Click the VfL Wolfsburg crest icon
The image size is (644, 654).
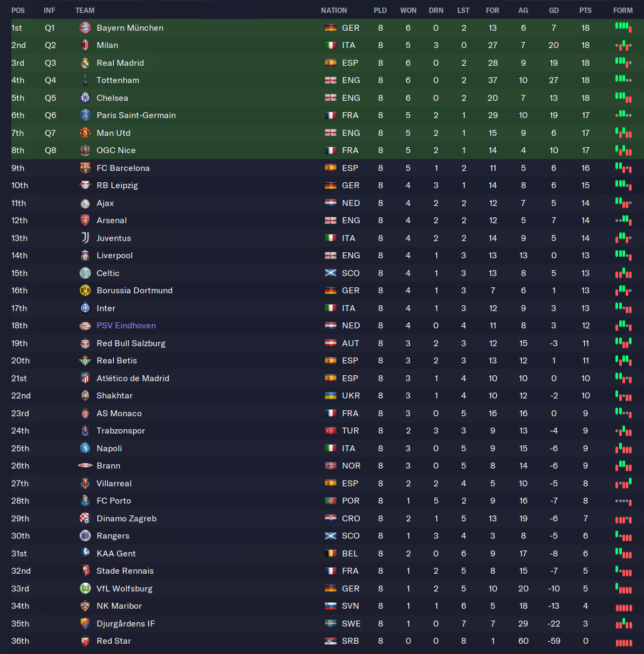point(85,589)
